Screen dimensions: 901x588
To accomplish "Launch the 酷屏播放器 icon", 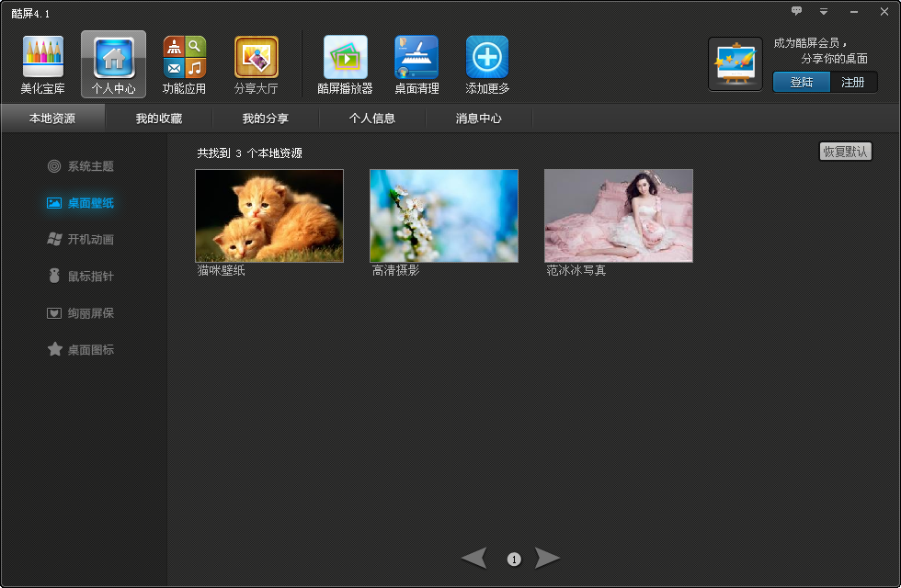I will (x=346, y=57).
